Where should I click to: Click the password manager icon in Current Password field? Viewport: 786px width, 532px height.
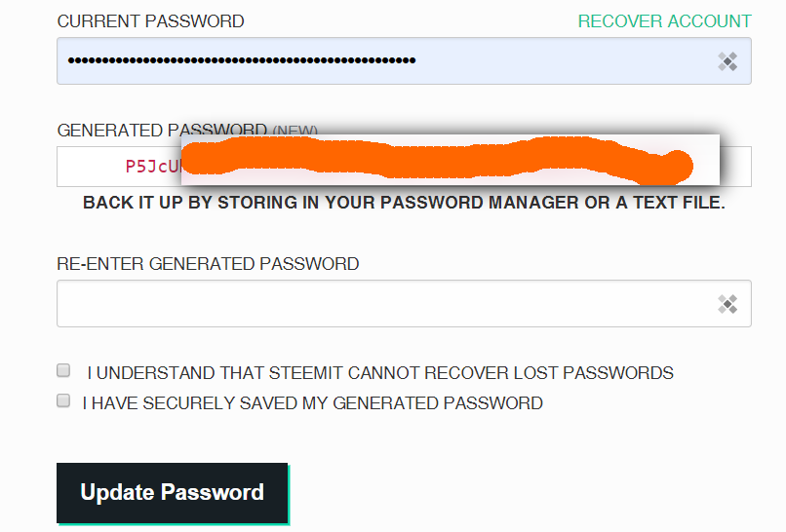coord(727,61)
